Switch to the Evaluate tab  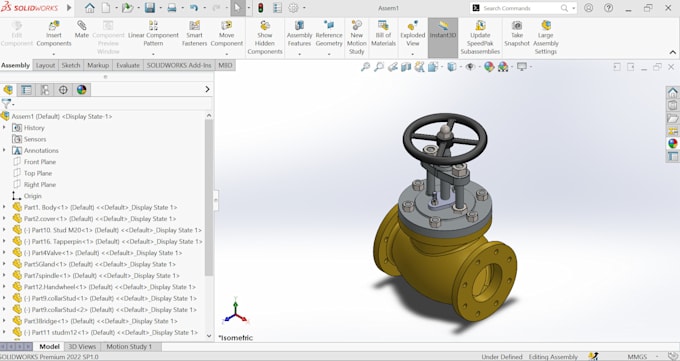[x=128, y=65]
